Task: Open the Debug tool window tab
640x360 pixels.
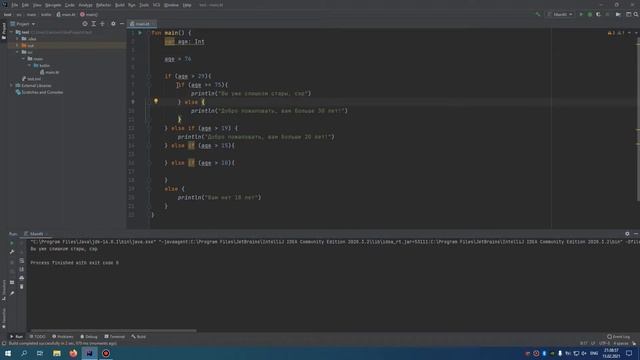Action: 89,337
